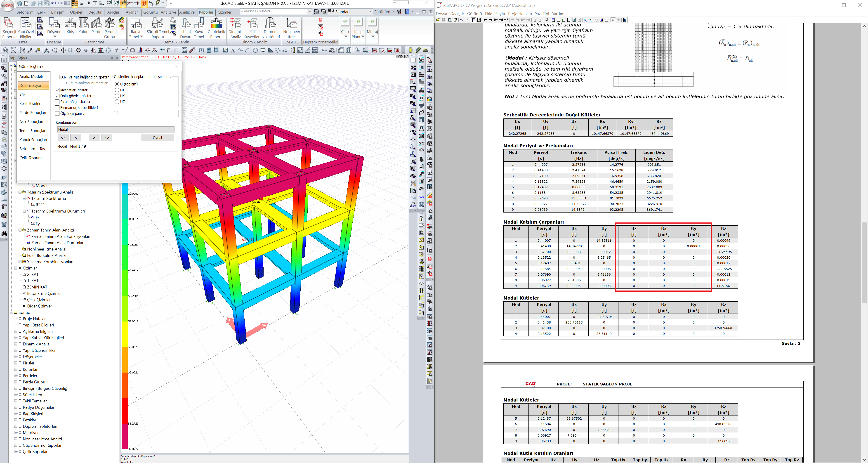The image size is (868, 463).
Task: Switch to the Betonarme ribbon tab
Action: pyautogui.click(x=25, y=12)
